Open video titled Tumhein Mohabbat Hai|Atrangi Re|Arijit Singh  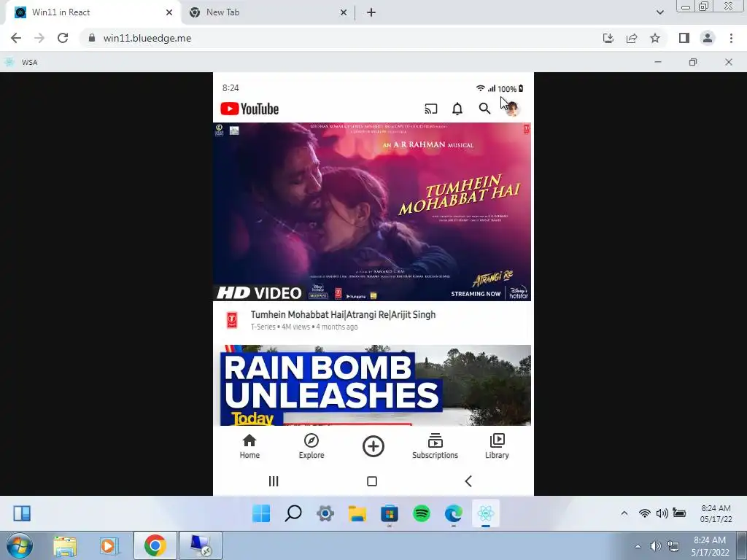pos(343,315)
